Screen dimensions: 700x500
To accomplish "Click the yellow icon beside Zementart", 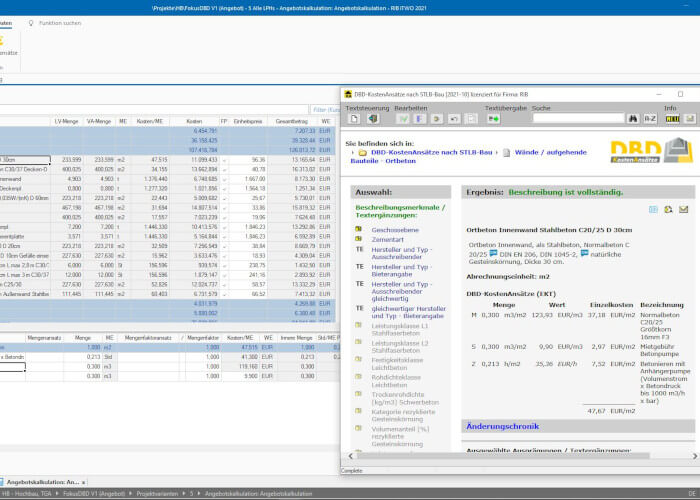I will [358, 239].
